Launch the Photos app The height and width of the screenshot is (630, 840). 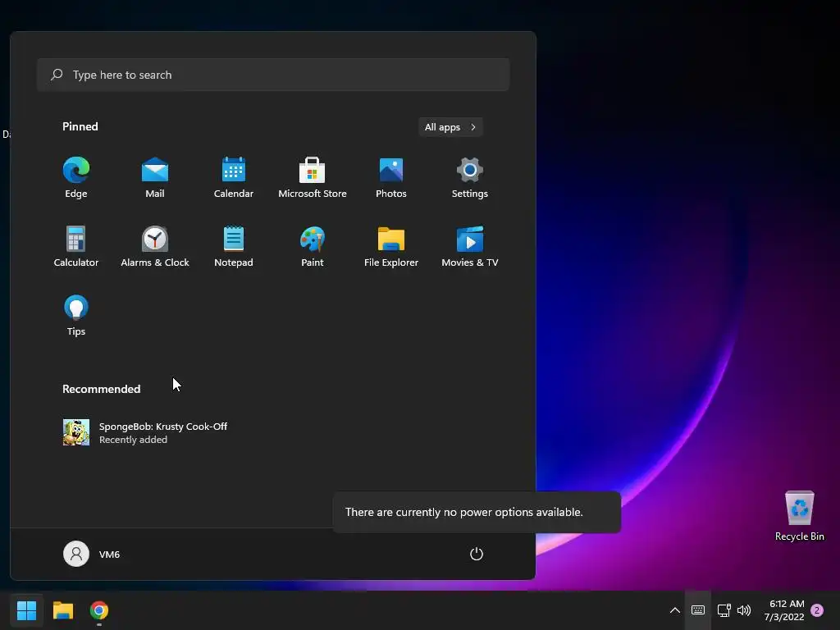click(x=391, y=177)
